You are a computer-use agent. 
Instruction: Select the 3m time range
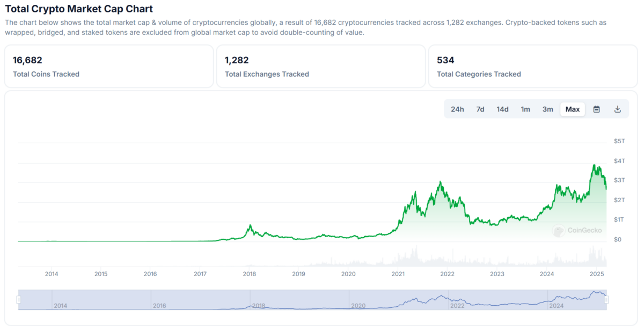(x=547, y=109)
